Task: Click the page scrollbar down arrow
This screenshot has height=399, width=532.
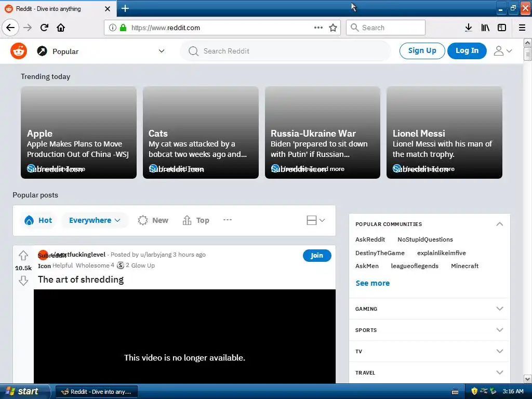Action: (527, 379)
